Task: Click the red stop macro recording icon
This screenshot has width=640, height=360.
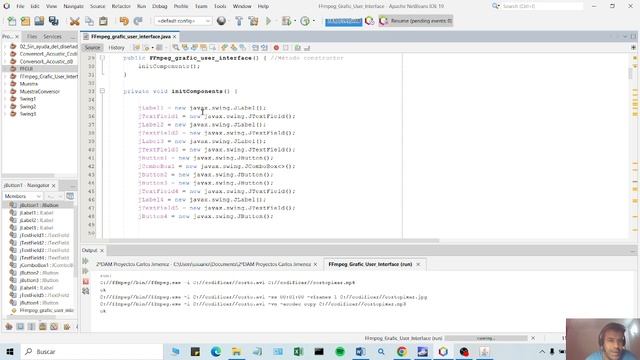Action: coord(276,48)
